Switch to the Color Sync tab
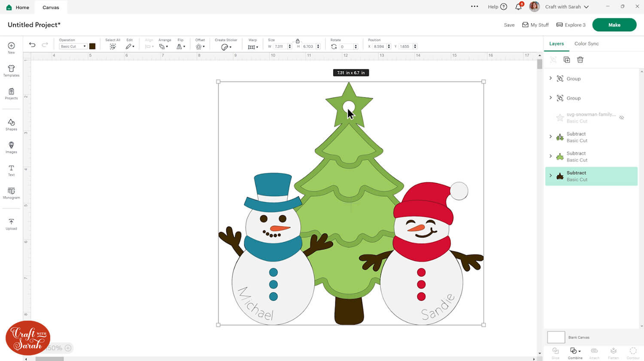This screenshot has width=644, height=361. click(x=586, y=44)
